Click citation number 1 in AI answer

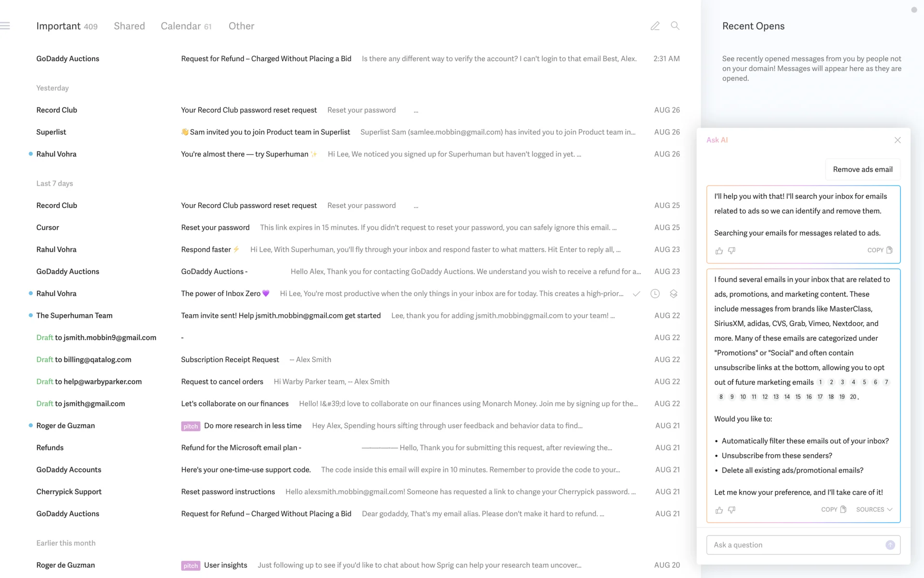click(821, 382)
